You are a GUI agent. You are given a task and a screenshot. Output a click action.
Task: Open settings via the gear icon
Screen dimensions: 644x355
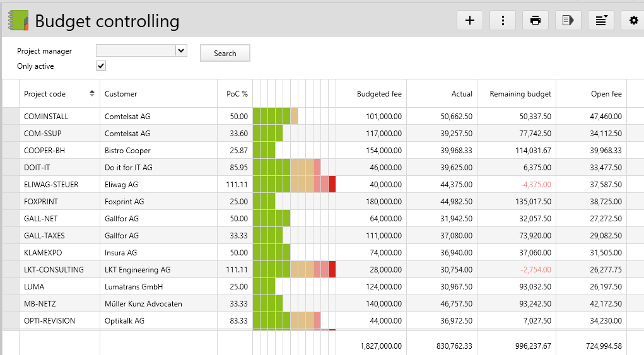tap(633, 20)
